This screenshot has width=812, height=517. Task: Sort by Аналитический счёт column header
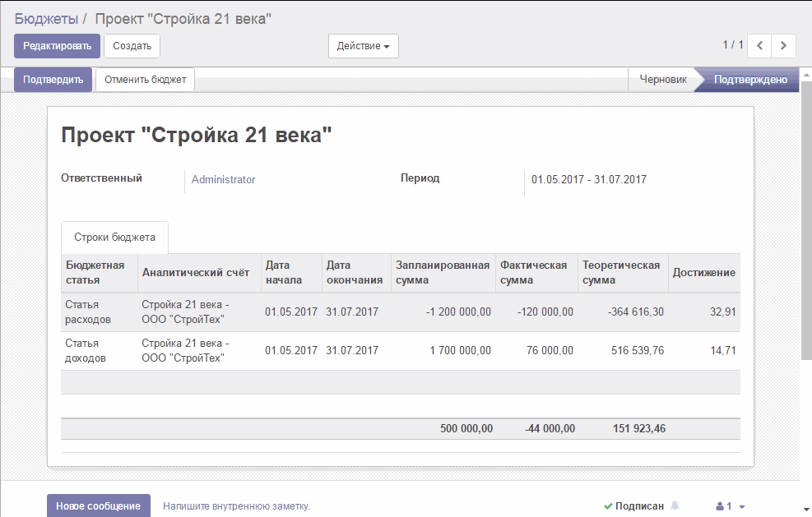point(199,273)
